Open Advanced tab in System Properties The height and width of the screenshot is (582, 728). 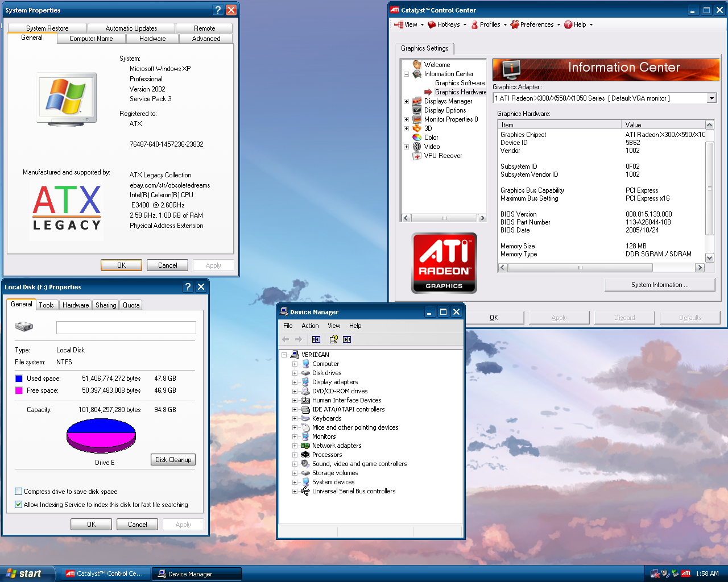pos(206,39)
